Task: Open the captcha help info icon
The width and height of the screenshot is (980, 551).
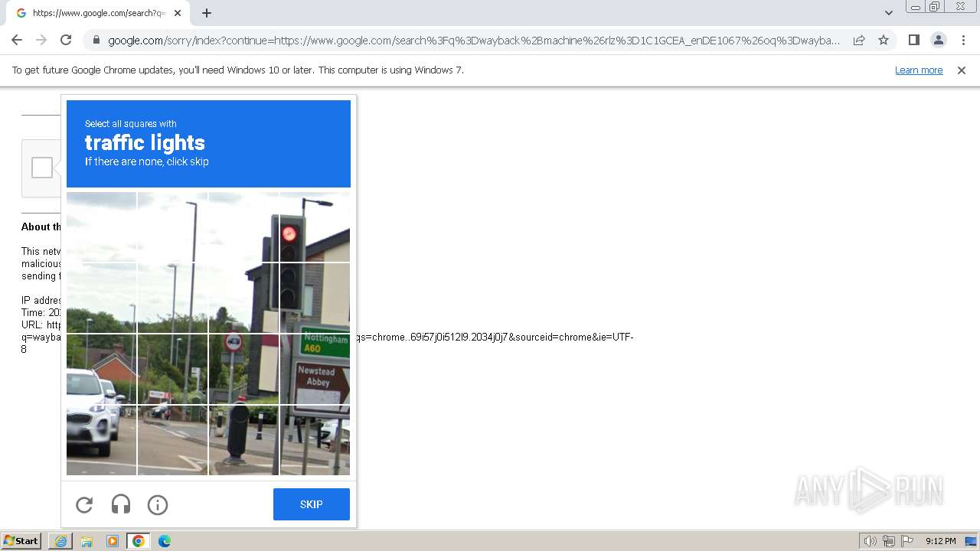Action: pos(158,504)
